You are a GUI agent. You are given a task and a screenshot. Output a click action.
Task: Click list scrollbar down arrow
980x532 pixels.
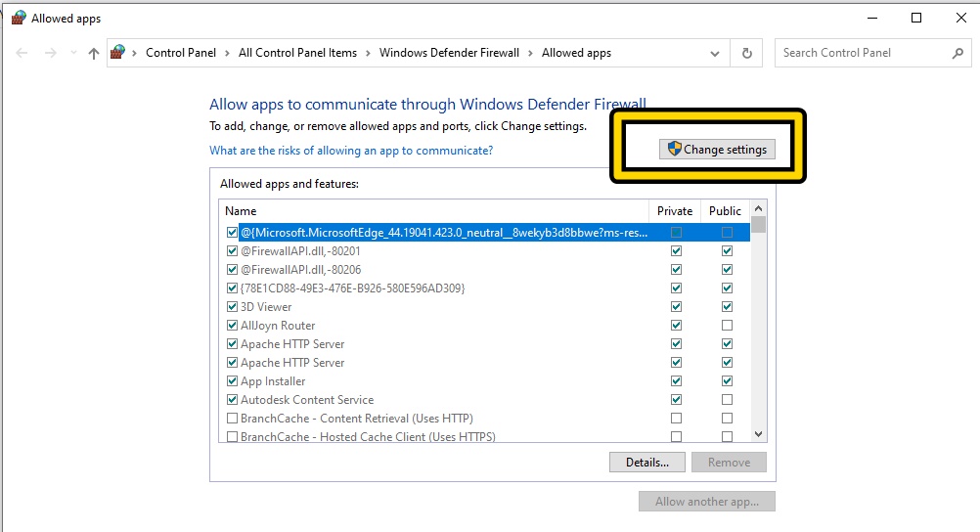click(758, 434)
